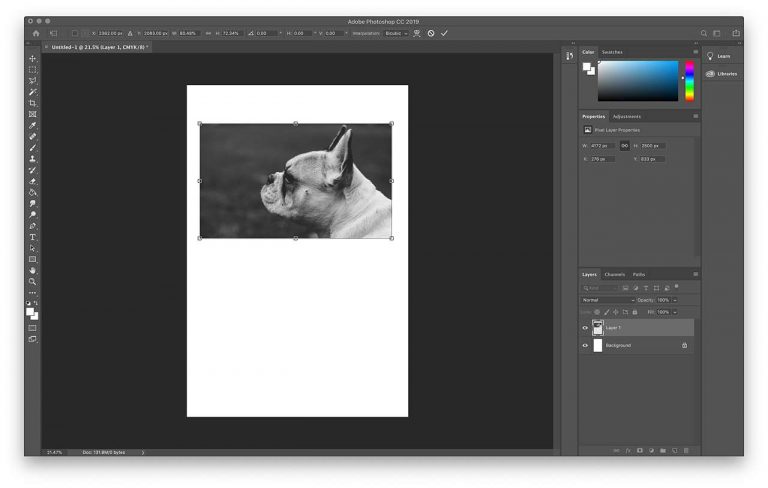Screen dimensions: 768x488
Task: Click the Home icon in options bar
Action: [36, 33]
